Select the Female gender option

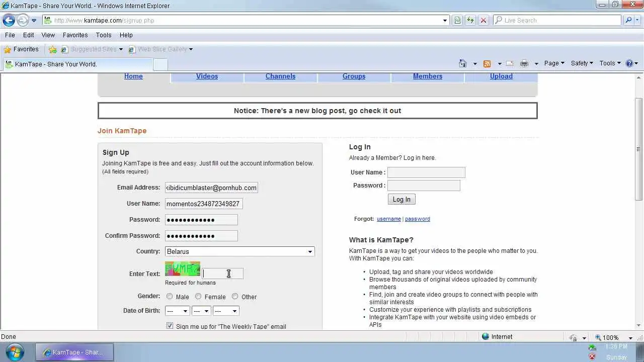pos(198,297)
